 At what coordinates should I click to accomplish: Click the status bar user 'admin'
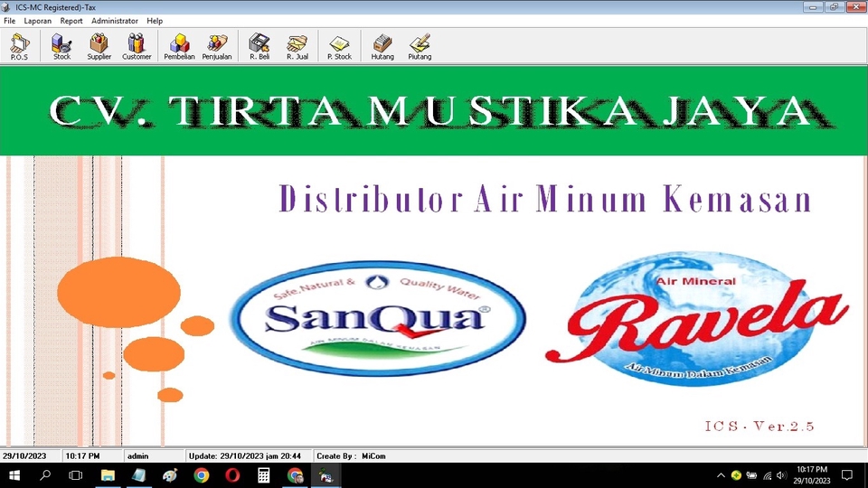tap(137, 455)
